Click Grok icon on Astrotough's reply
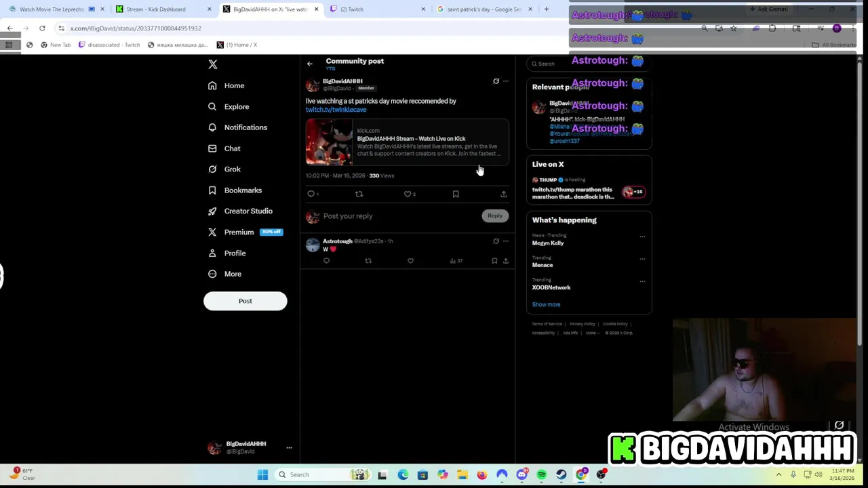The image size is (868, 488). [496, 241]
